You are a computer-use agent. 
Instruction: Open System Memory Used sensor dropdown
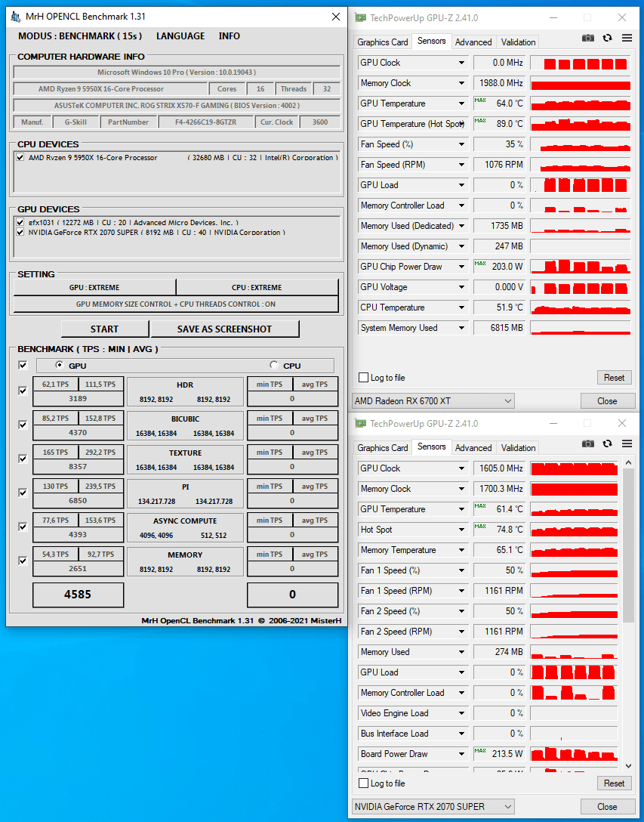(461, 328)
